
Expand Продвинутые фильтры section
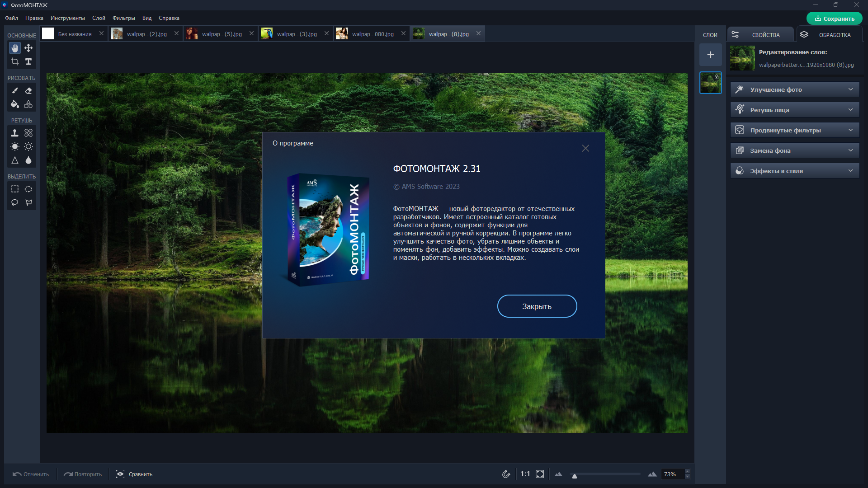click(795, 130)
